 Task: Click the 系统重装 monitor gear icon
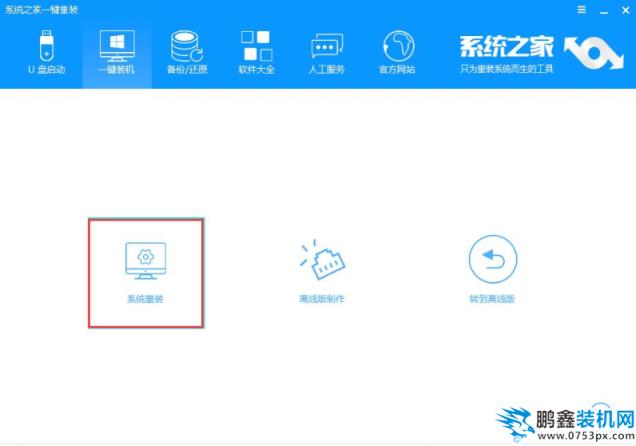146,261
